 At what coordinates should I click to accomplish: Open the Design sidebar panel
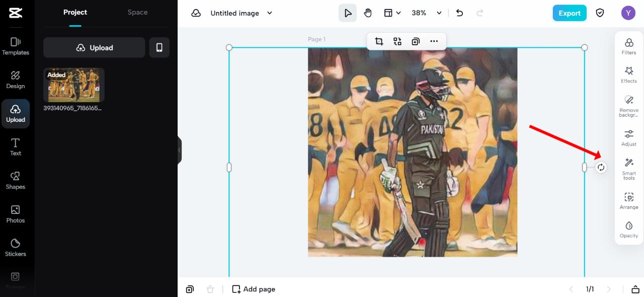point(16,80)
